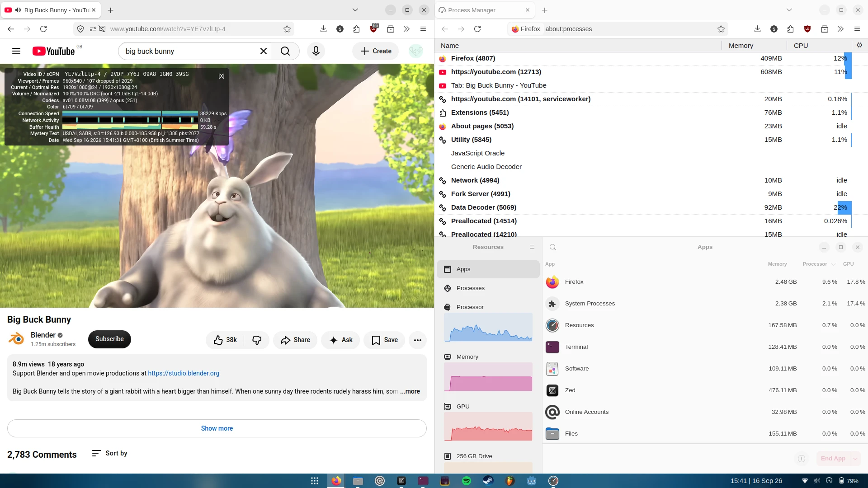Open Processes in the Resources sidebar
868x488 pixels.
tap(488, 288)
